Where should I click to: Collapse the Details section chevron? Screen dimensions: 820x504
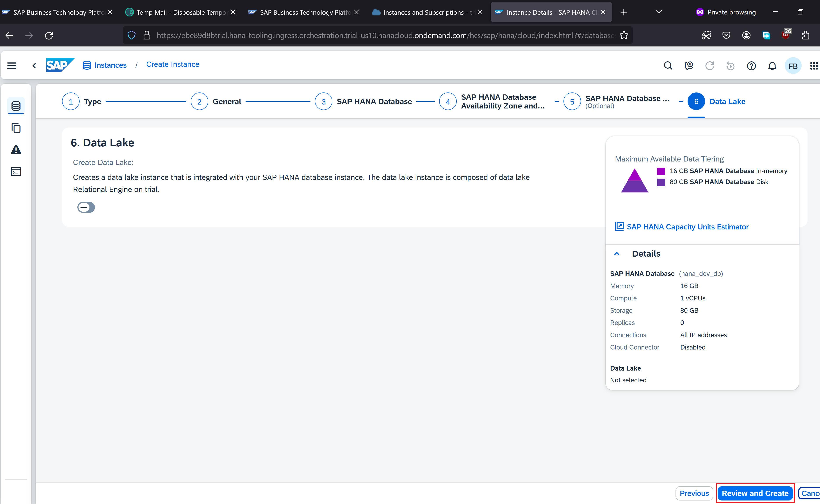tap(617, 254)
